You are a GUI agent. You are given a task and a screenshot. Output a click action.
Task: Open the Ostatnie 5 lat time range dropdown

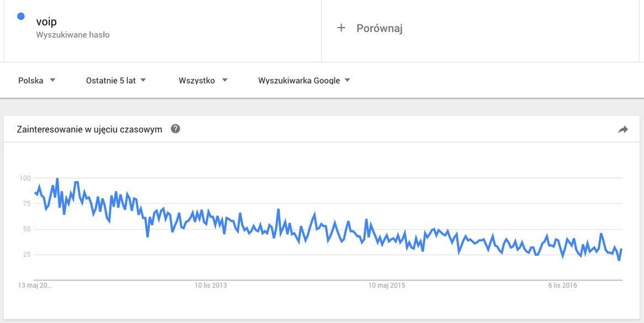click(116, 80)
